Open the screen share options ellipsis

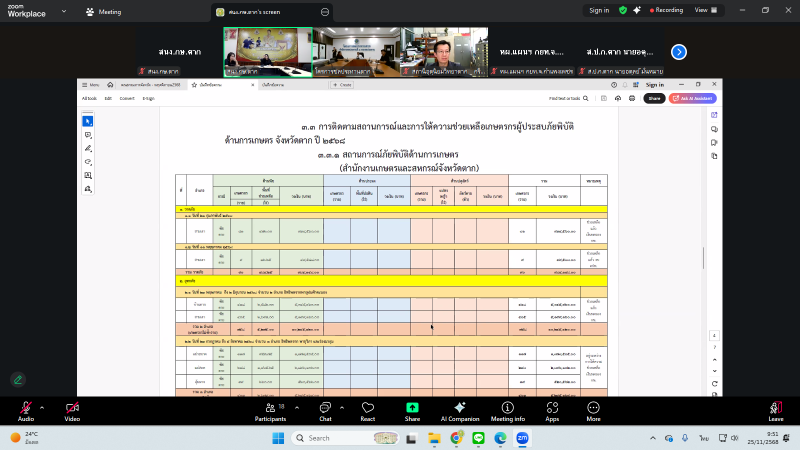(324, 12)
